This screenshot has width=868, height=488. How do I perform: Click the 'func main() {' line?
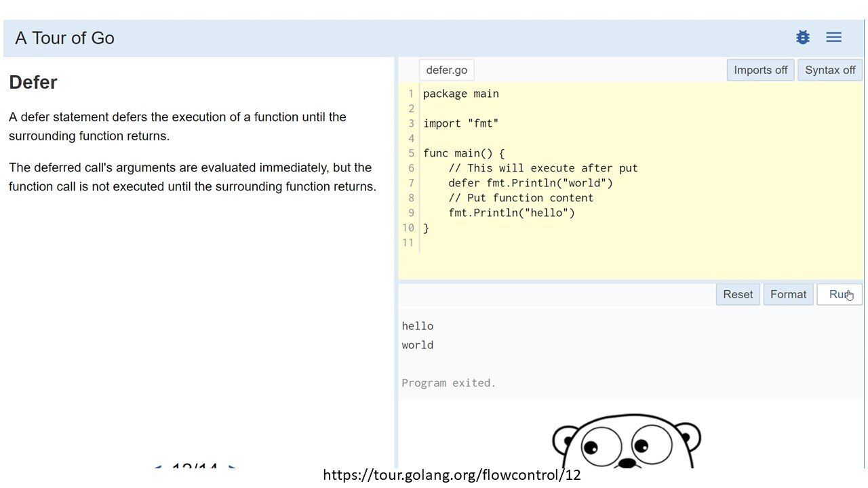pos(464,153)
